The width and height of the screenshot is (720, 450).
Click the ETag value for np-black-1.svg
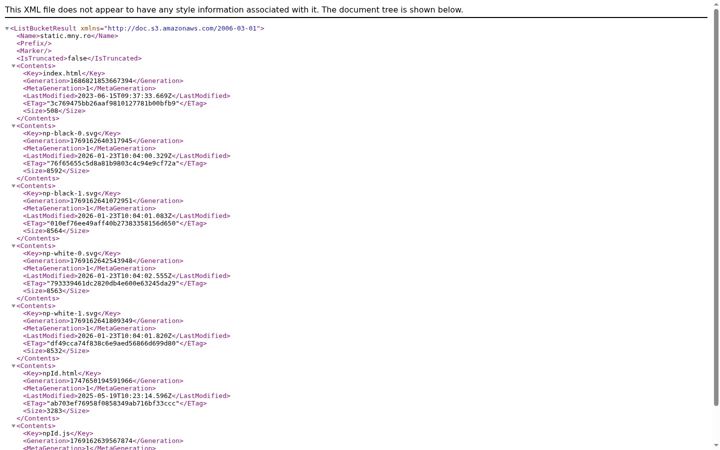coord(112,224)
